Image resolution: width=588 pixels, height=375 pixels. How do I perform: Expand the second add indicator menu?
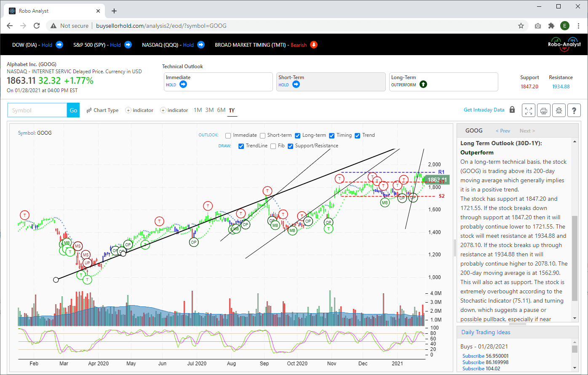[174, 110]
